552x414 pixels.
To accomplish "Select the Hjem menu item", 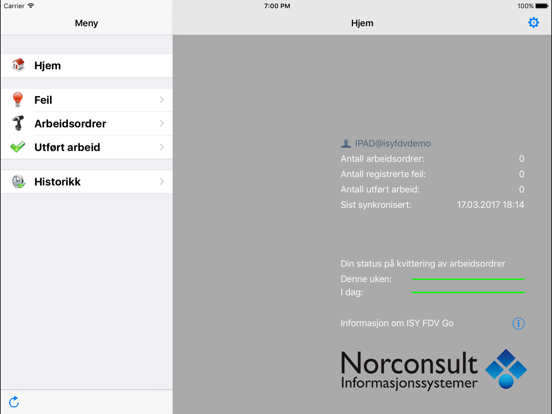I will pyautogui.click(x=87, y=65).
